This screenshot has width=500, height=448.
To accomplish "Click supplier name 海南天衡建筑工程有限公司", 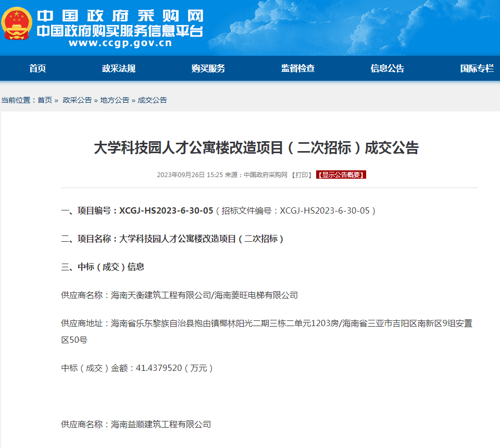I will tap(161, 295).
